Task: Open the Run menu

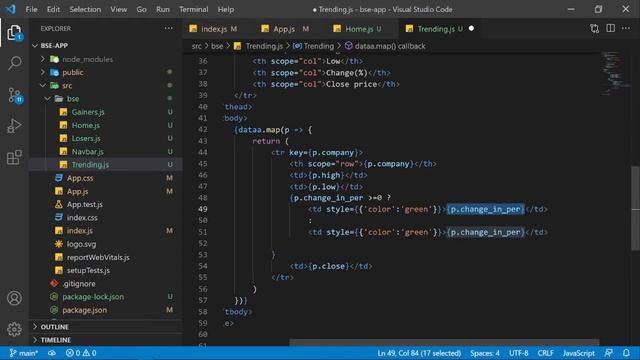Action: [162, 9]
